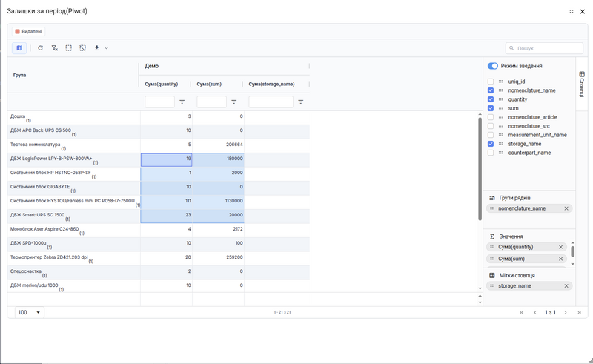The image size is (593, 364).
Task: Remove storage_name from Мітки стовпця
Action: tap(566, 286)
